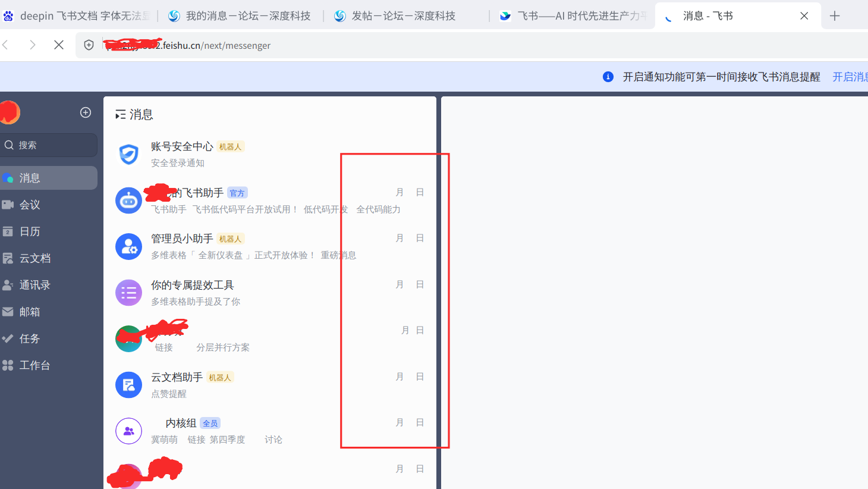Screen dimensions: 868x489
Task: Click the 云文档助手 avatar icon
Action: click(128, 385)
